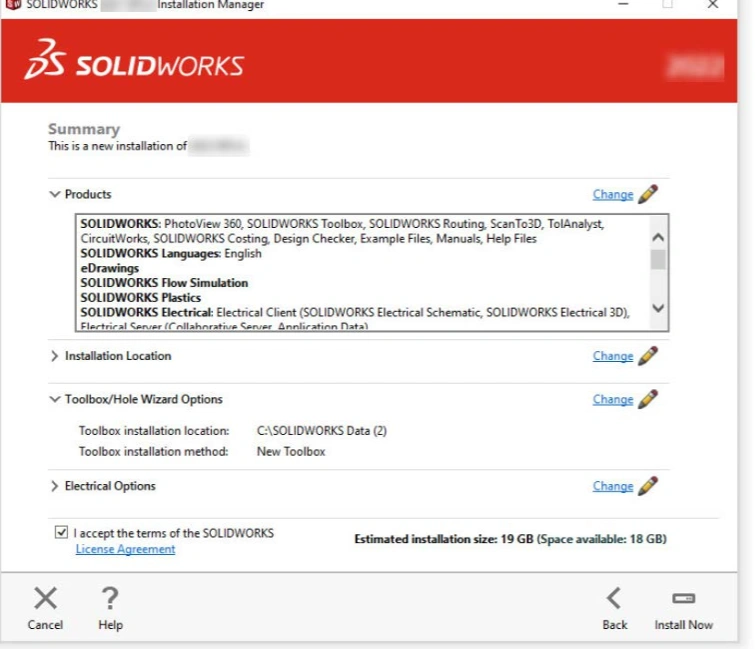
Task: Click the Change link for Toolbox/Hole Wizard Options
Action: 613,400
